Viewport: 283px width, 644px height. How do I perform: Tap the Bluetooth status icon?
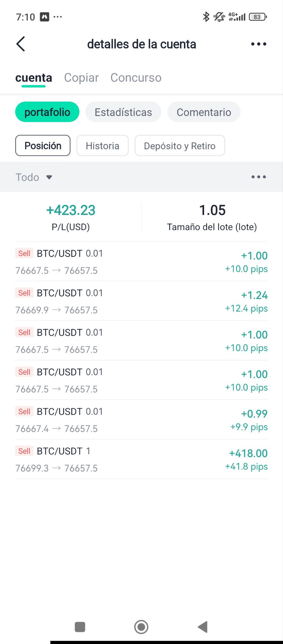tap(206, 16)
